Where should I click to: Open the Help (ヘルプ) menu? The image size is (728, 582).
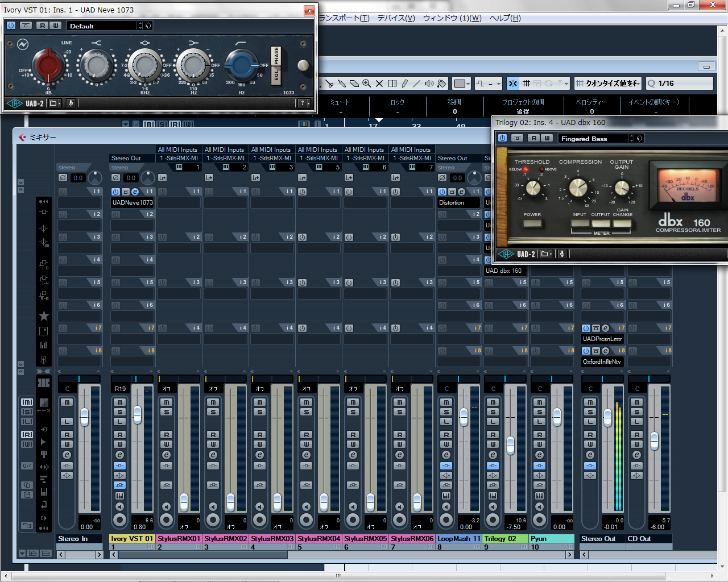pyautogui.click(x=505, y=18)
